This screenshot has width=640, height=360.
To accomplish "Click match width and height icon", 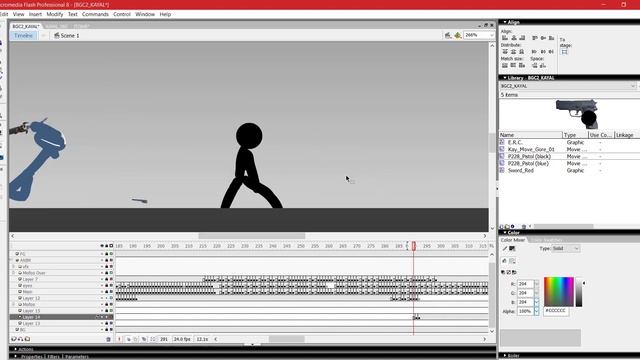I will pos(522,65).
